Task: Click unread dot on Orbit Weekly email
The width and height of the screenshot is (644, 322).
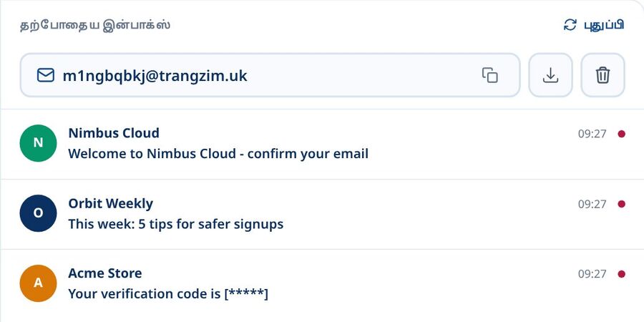Action: pos(621,204)
